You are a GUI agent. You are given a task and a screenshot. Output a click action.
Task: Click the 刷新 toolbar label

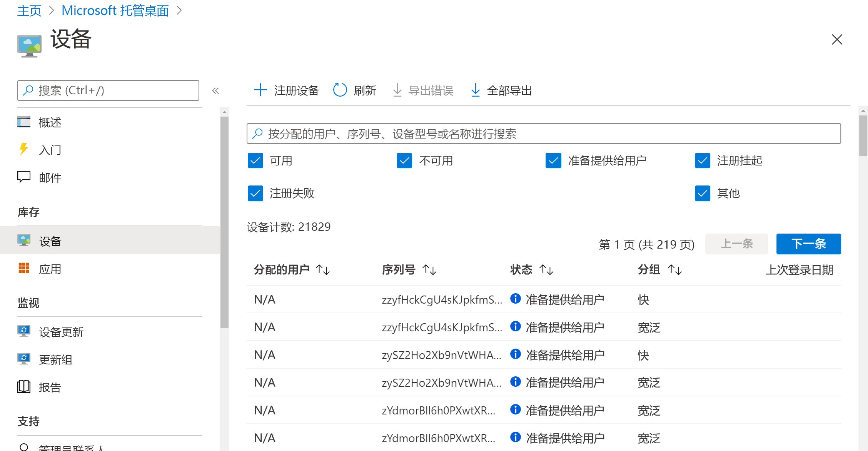365,91
